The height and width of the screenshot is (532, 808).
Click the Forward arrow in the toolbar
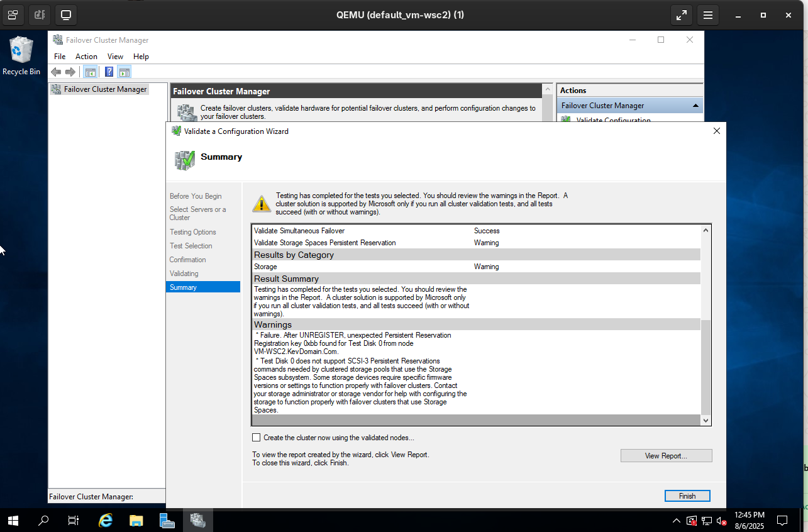click(70, 72)
